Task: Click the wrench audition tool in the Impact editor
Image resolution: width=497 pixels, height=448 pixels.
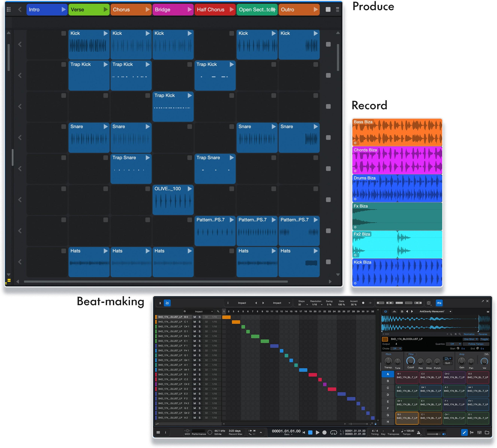Action: pyautogui.click(x=218, y=311)
